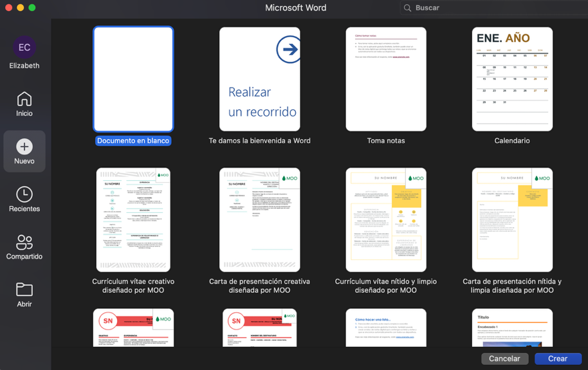Click the Elizabeth account avatar

pos(24,48)
